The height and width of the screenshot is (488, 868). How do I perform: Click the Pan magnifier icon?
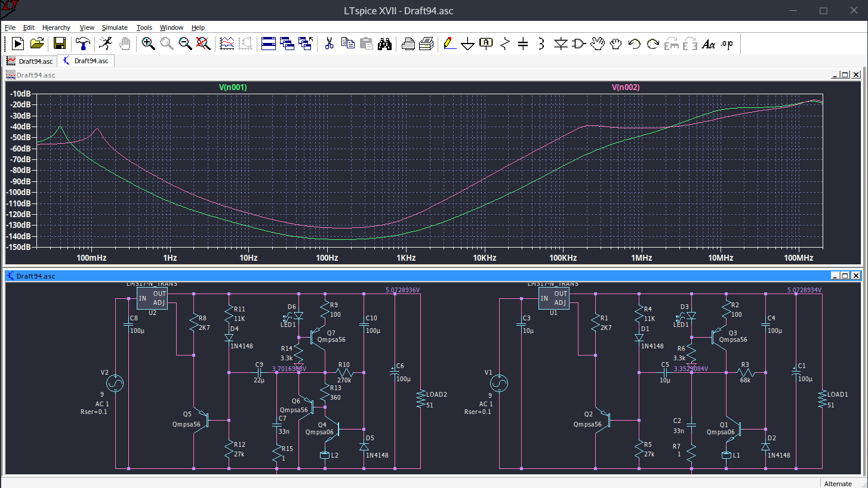click(x=167, y=44)
